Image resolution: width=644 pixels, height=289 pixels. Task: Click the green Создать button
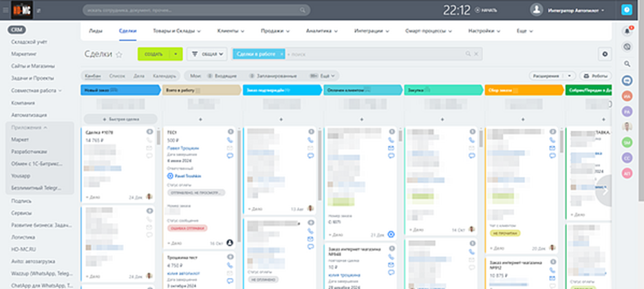pyautogui.click(x=153, y=54)
